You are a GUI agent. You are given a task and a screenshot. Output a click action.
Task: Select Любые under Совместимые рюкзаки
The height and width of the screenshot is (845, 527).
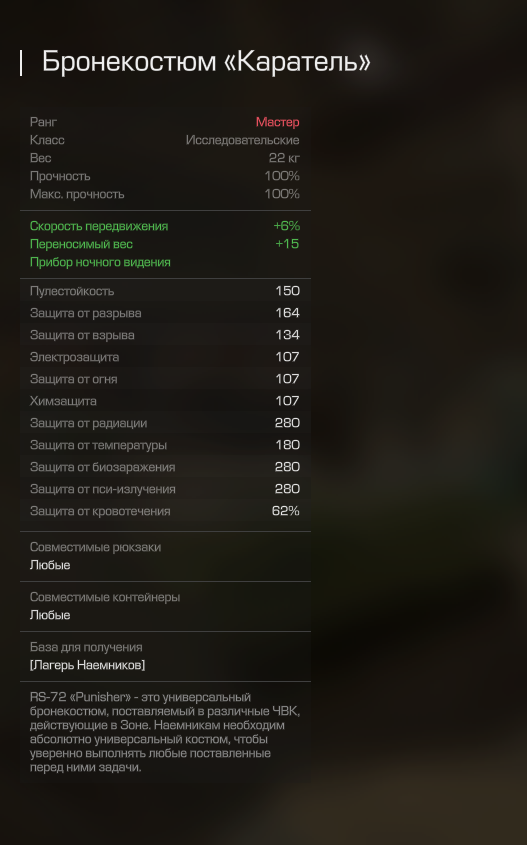(50, 565)
